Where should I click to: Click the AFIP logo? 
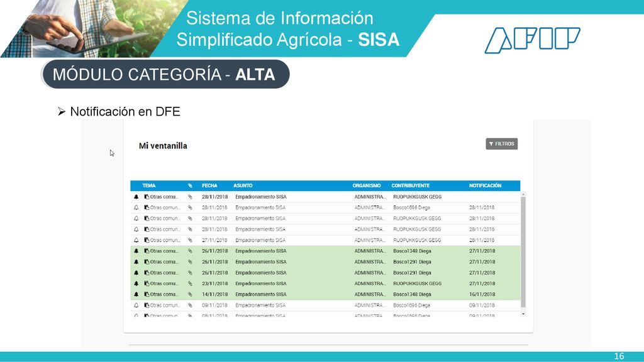[532, 40]
